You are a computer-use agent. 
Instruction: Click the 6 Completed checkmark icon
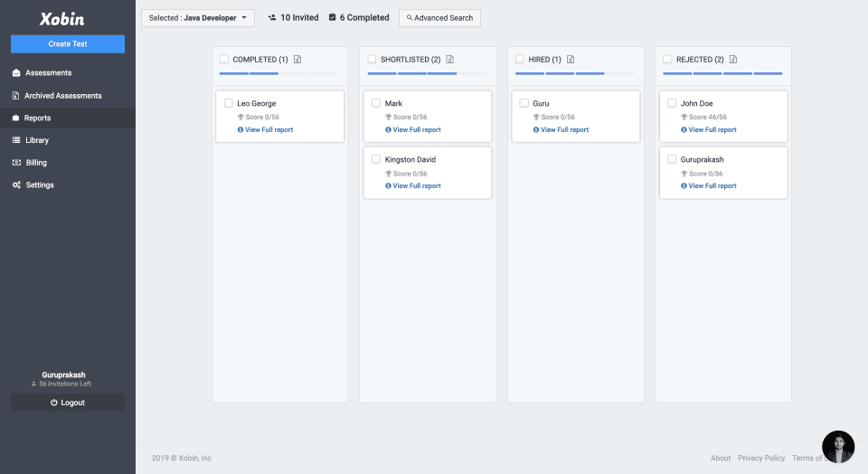click(x=332, y=17)
